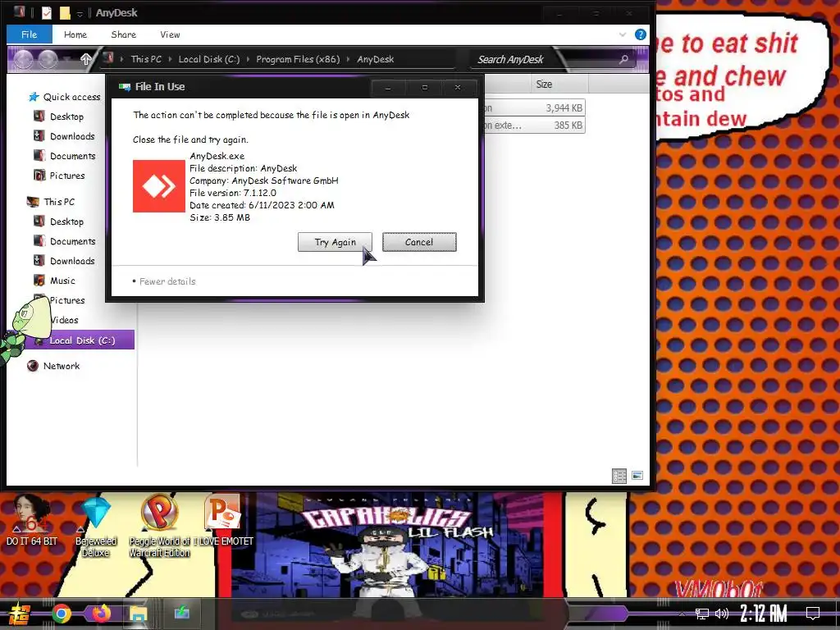The width and height of the screenshot is (840, 630).
Task: Launch Chrome from the taskbar
Action: tap(61, 614)
